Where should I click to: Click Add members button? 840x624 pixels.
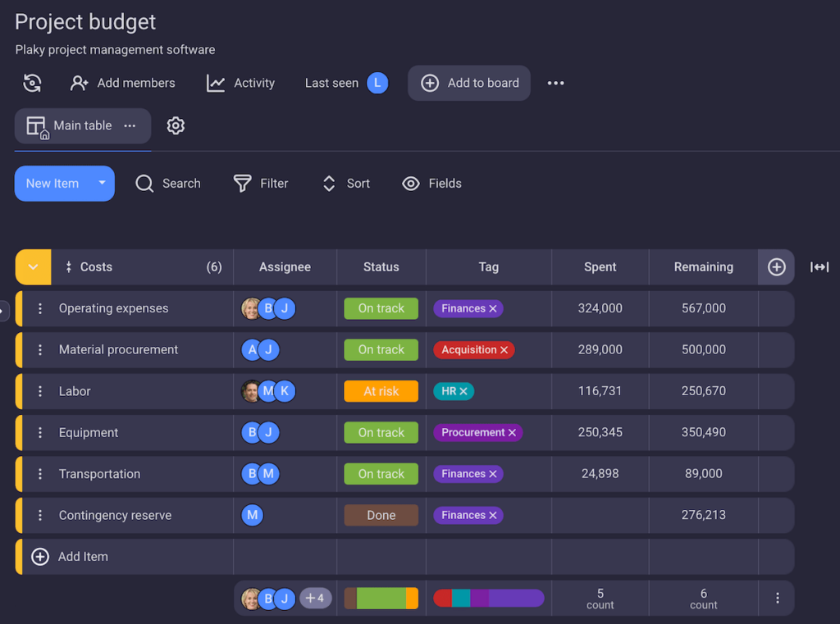[123, 83]
